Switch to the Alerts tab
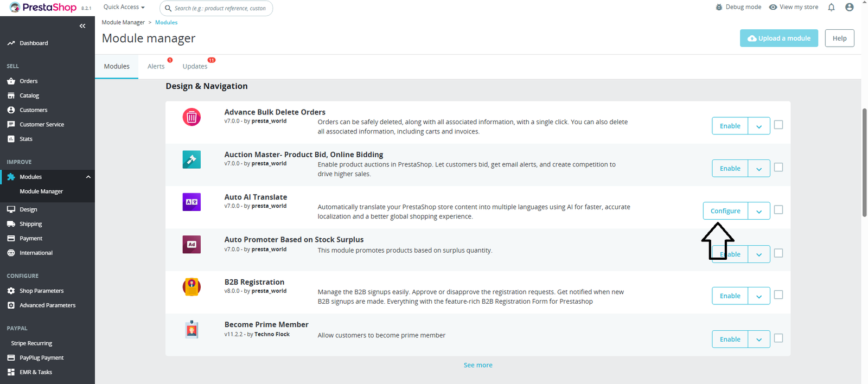The height and width of the screenshot is (384, 868). coord(156,66)
